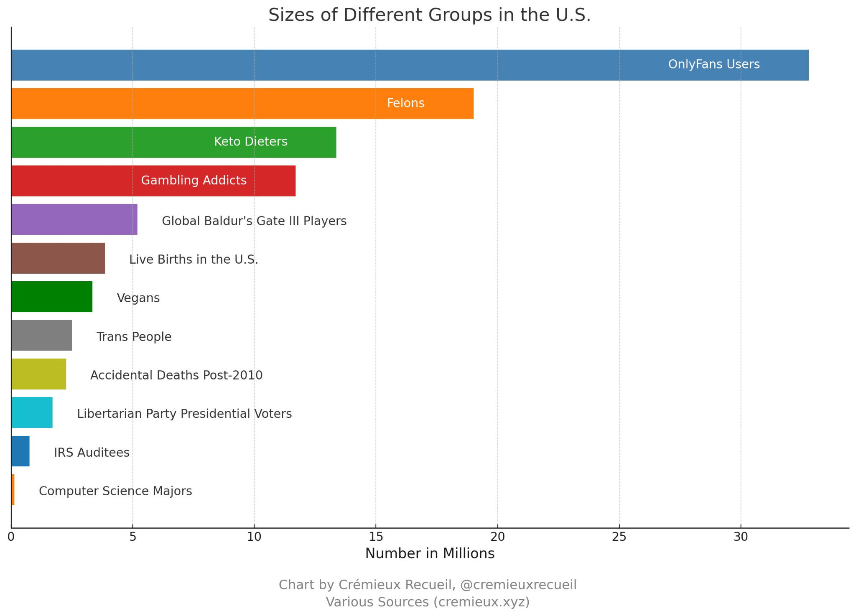This screenshot has height=616, width=856.
Task: Click the green Keto Dieters bar
Action: 173,142
